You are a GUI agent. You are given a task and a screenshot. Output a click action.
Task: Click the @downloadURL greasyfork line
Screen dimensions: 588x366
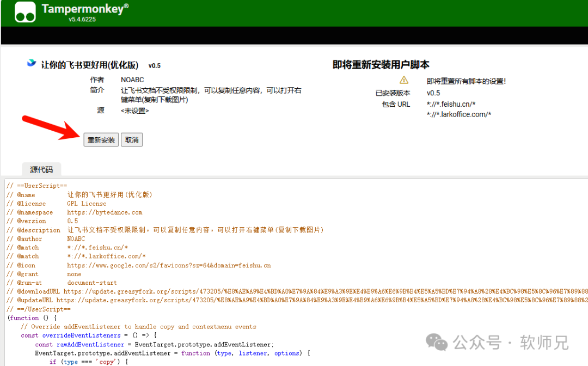pyautogui.click(x=297, y=291)
